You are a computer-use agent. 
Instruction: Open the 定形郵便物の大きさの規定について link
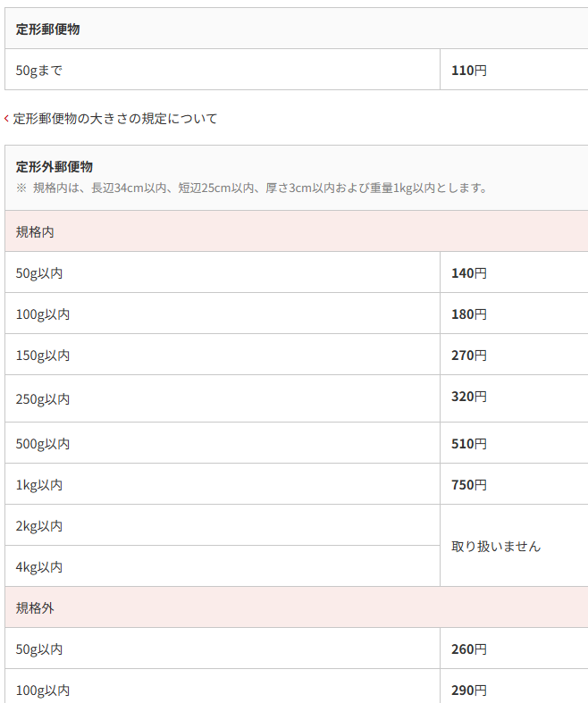click(114, 118)
